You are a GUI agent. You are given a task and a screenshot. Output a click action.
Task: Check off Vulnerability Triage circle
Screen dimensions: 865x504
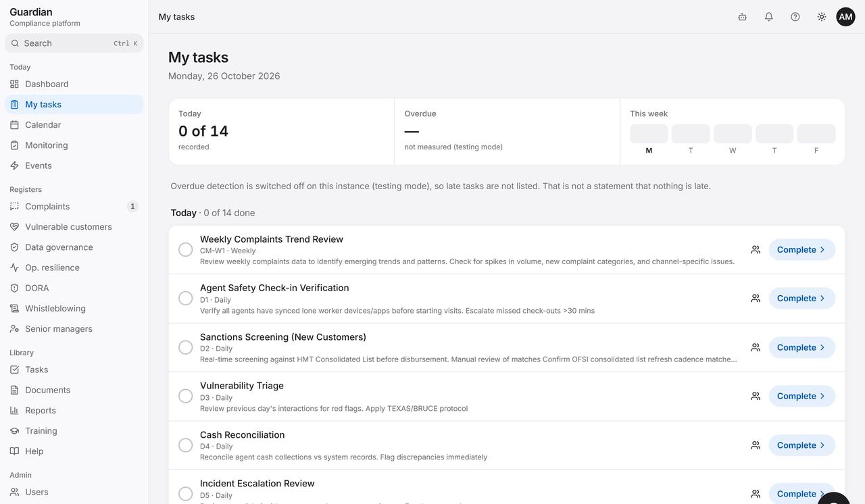(x=186, y=396)
